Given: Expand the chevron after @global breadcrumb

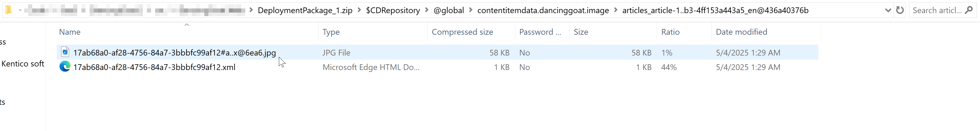Looking at the screenshot, I should pyautogui.click(x=471, y=10).
